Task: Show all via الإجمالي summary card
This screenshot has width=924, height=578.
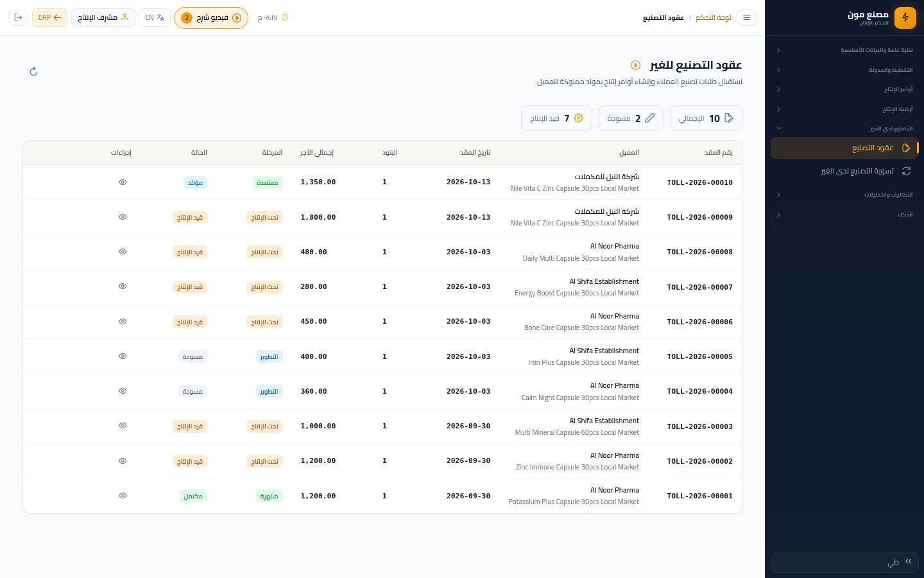Action: (706, 118)
